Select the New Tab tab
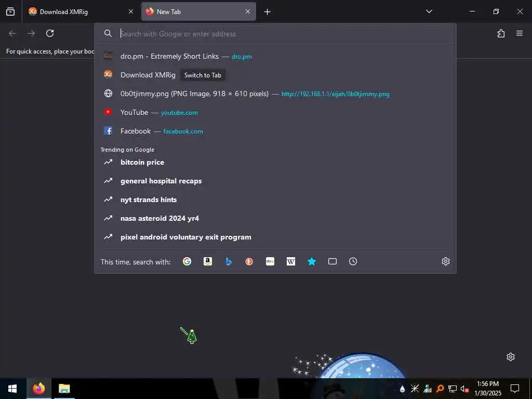This screenshot has height=399, width=532. click(x=198, y=11)
